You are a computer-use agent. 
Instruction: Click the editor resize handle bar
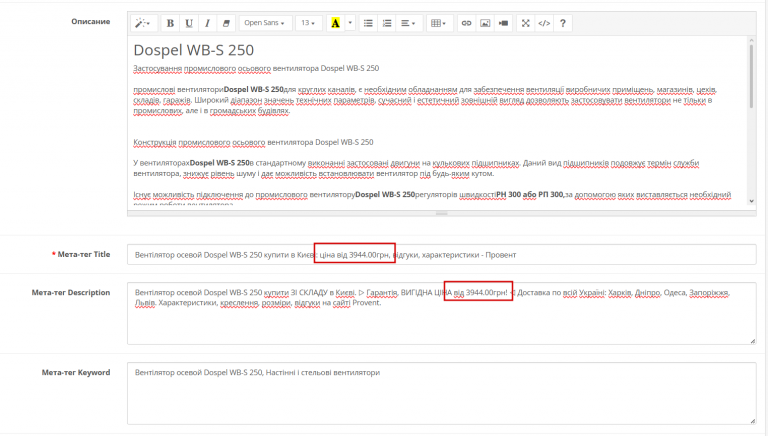pyautogui.click(x=441, y=214)
